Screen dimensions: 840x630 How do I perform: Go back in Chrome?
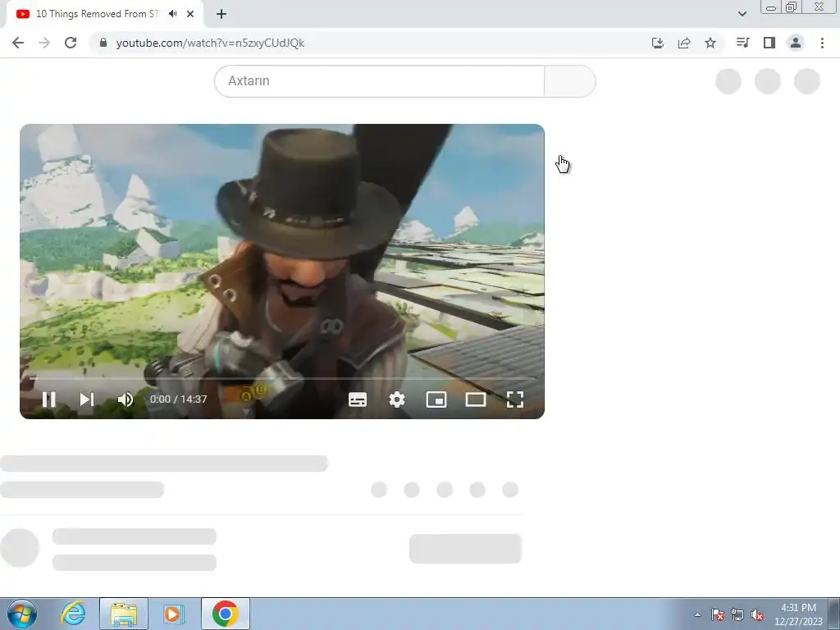[x=18, y=43]
